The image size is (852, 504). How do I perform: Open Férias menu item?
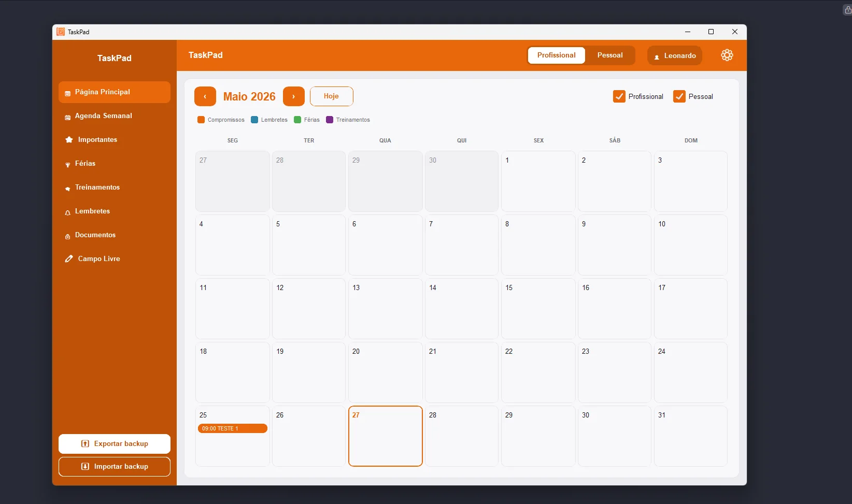pos(115,164)
